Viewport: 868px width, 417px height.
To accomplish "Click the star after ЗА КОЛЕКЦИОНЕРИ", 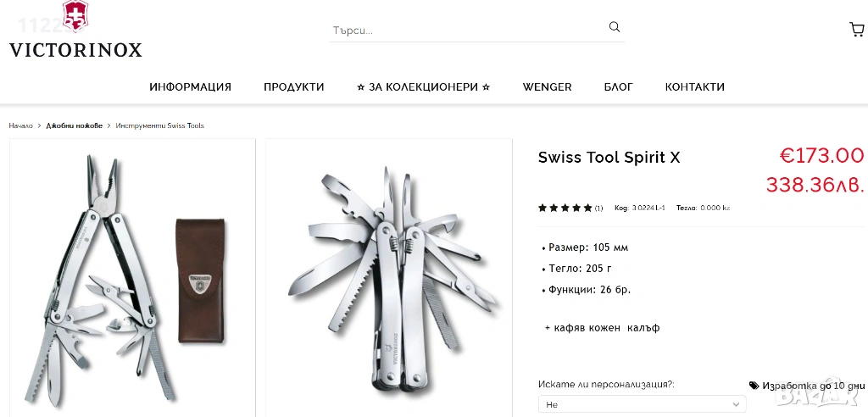I will [486, 87].
